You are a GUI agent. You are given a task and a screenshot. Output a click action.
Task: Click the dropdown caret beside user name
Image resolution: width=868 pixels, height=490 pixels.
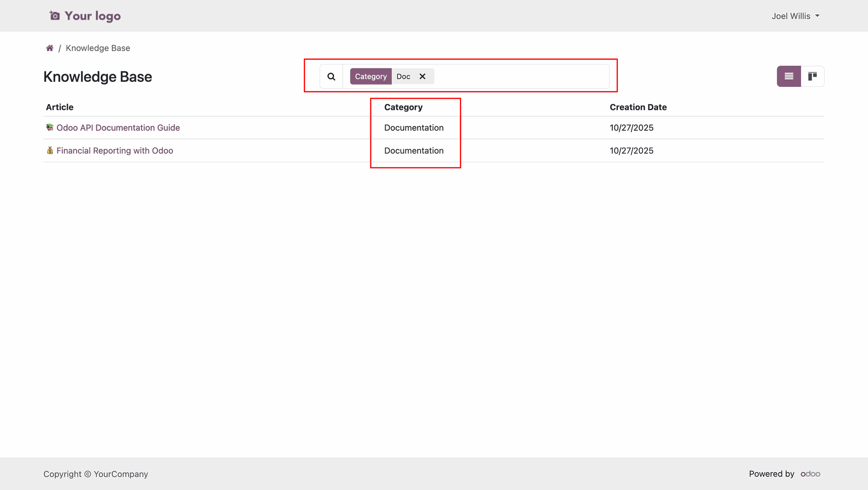817,16
